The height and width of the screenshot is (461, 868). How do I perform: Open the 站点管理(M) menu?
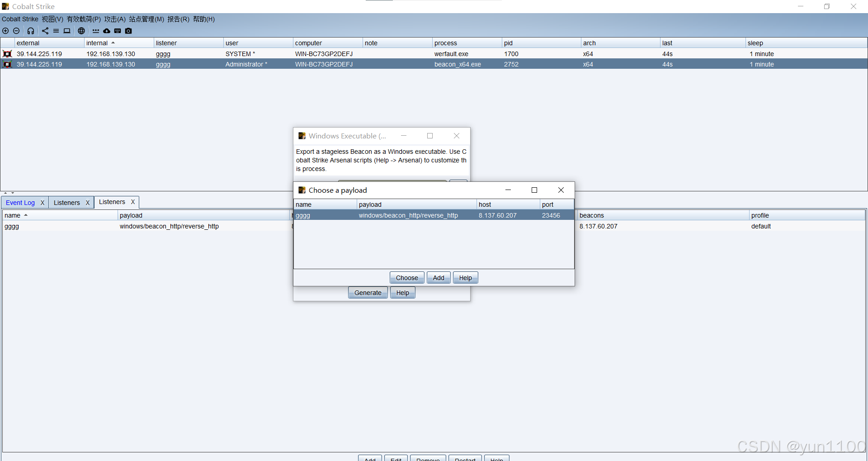tap(146, 19)
